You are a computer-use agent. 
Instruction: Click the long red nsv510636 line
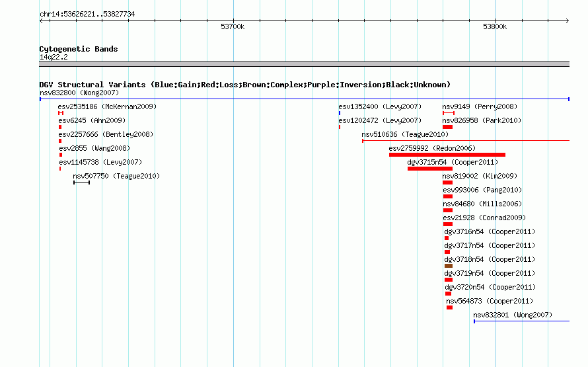pos(466,141)
